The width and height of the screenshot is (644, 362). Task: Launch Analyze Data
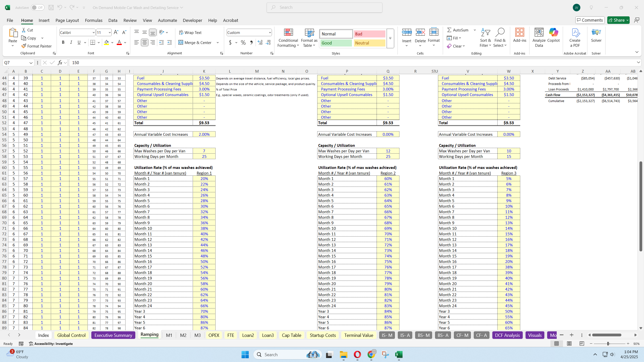click(538, 38)
